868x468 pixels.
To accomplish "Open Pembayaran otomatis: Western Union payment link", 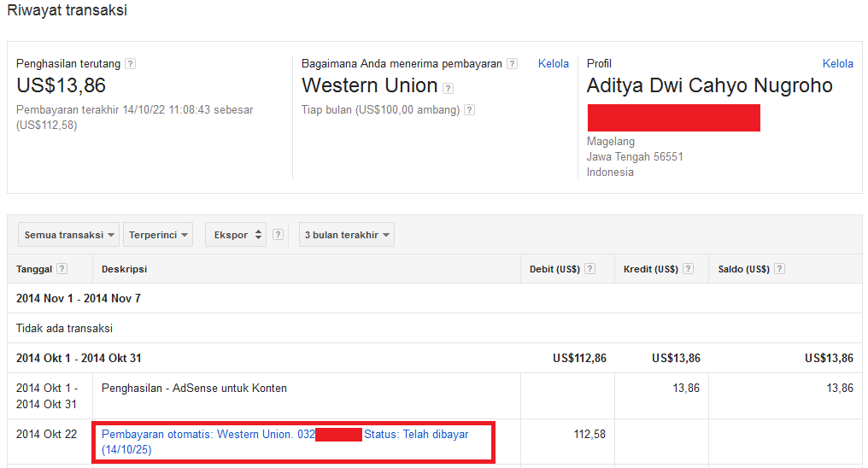I will [284, 442].
